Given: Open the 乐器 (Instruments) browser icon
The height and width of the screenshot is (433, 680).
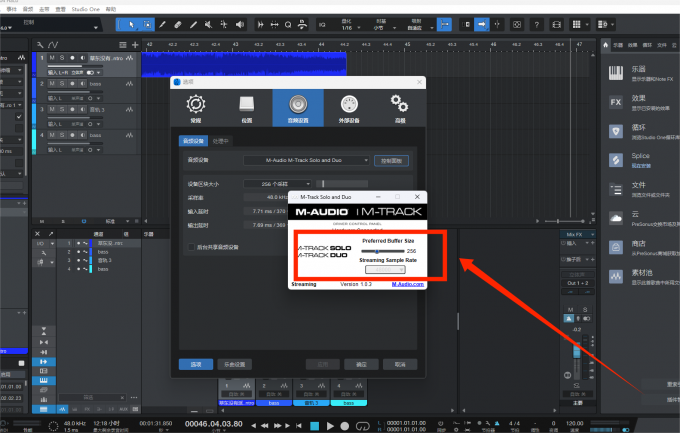Looking at the screenshot, I should 615,73.
